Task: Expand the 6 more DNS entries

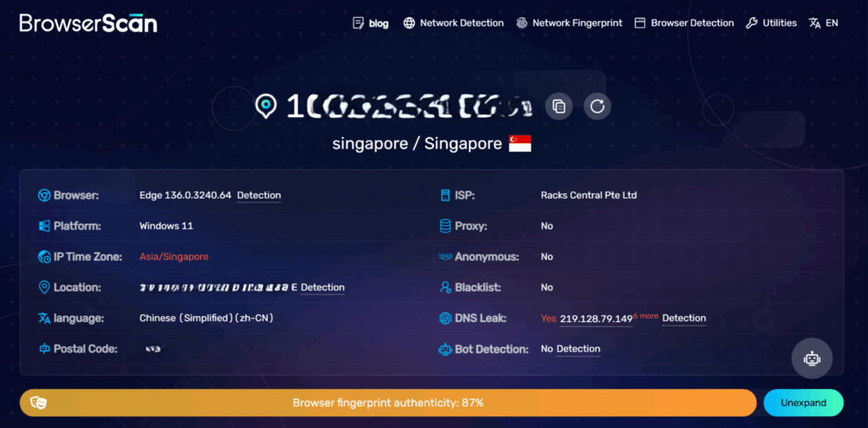Action: coord(646,315)
